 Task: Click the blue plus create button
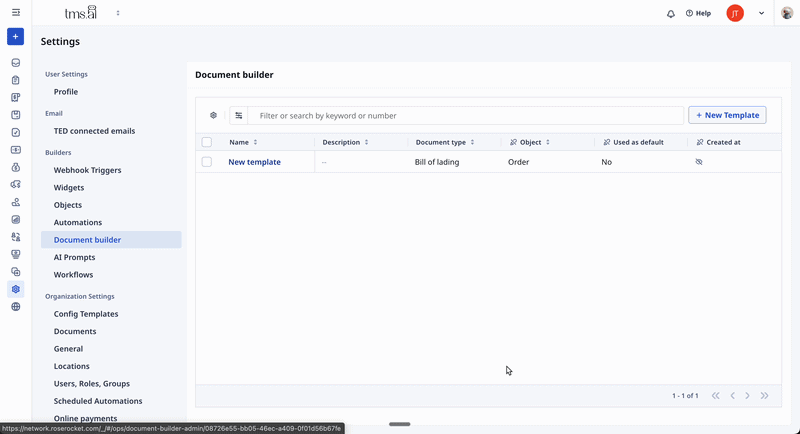[15, 37]
